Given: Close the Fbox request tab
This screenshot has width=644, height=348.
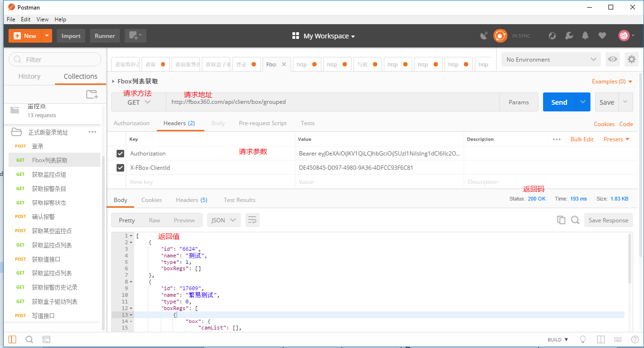Looking at the screenshot, I should click(284, 64).
